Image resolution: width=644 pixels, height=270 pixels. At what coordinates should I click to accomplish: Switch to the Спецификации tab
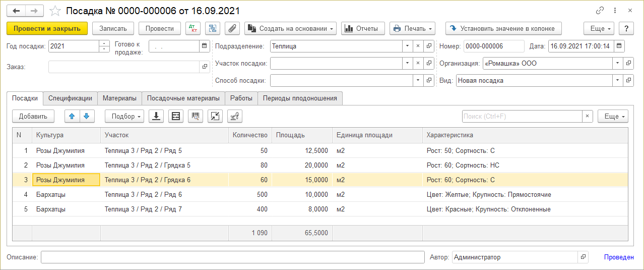pos(70,98)
